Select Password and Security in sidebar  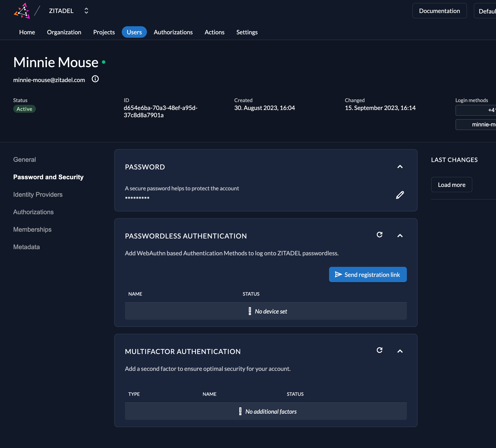click(x=48, y=177)
